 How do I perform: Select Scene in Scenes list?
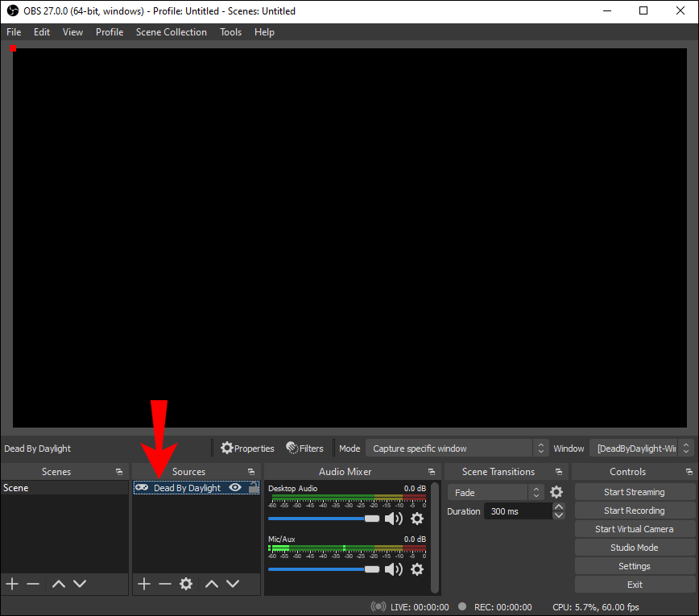[64, 488]
